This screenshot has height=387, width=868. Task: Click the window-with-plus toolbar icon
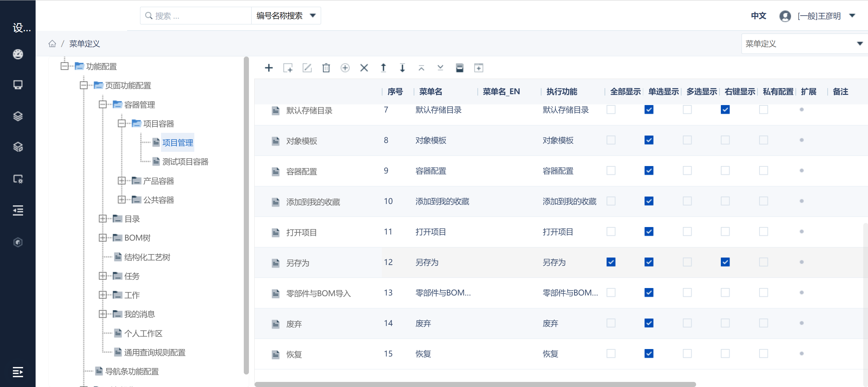point(478,68)
